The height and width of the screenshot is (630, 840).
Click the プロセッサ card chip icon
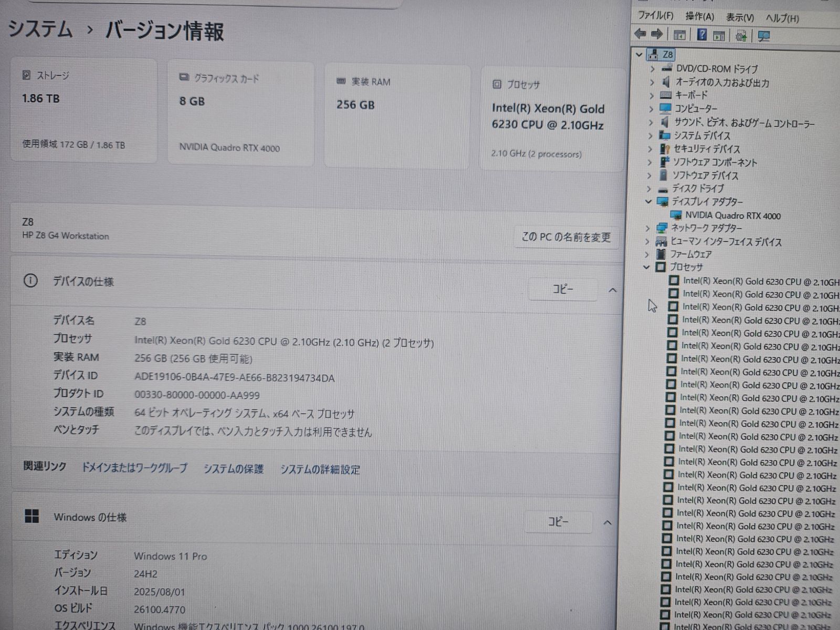click(x=497, y=84)
